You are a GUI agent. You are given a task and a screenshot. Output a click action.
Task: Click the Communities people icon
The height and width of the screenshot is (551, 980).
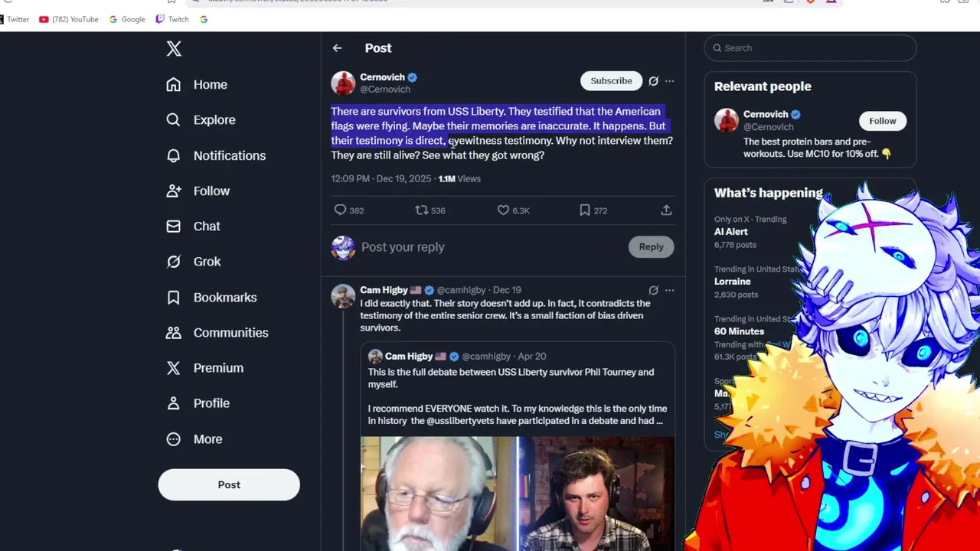(174, 332)
